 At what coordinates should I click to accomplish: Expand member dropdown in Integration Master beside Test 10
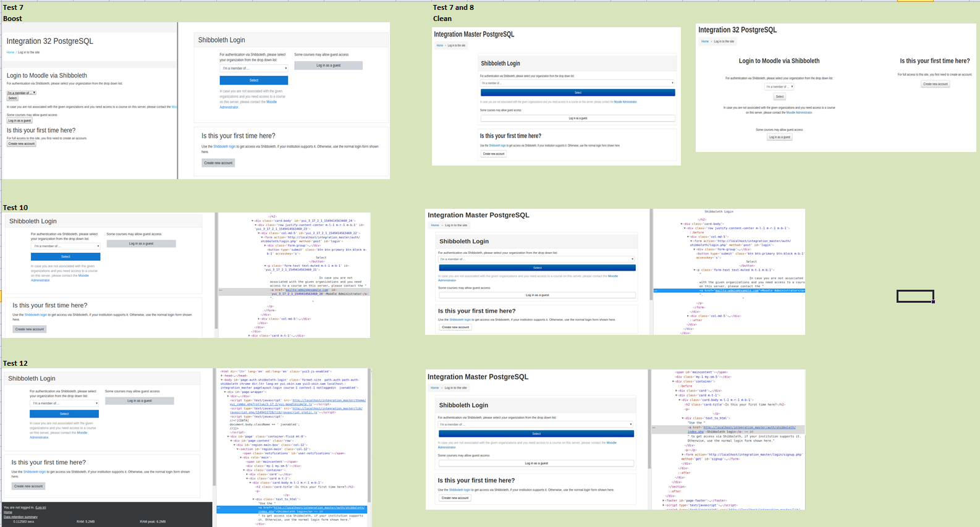(x=537, y=259)
